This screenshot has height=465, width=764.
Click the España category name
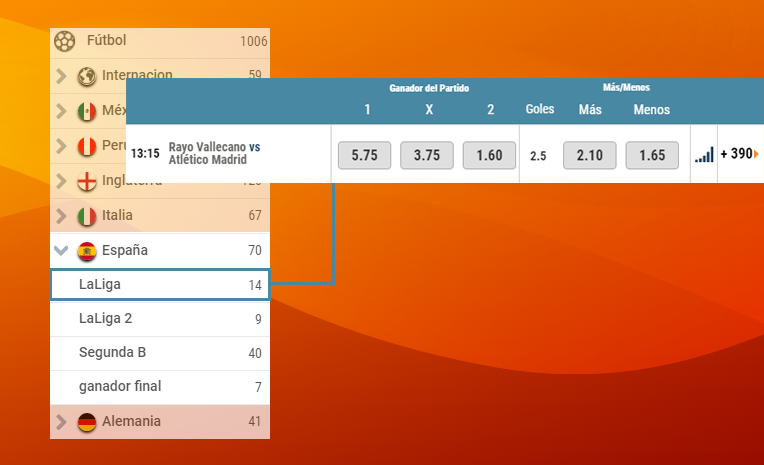[x=125, y=251]
